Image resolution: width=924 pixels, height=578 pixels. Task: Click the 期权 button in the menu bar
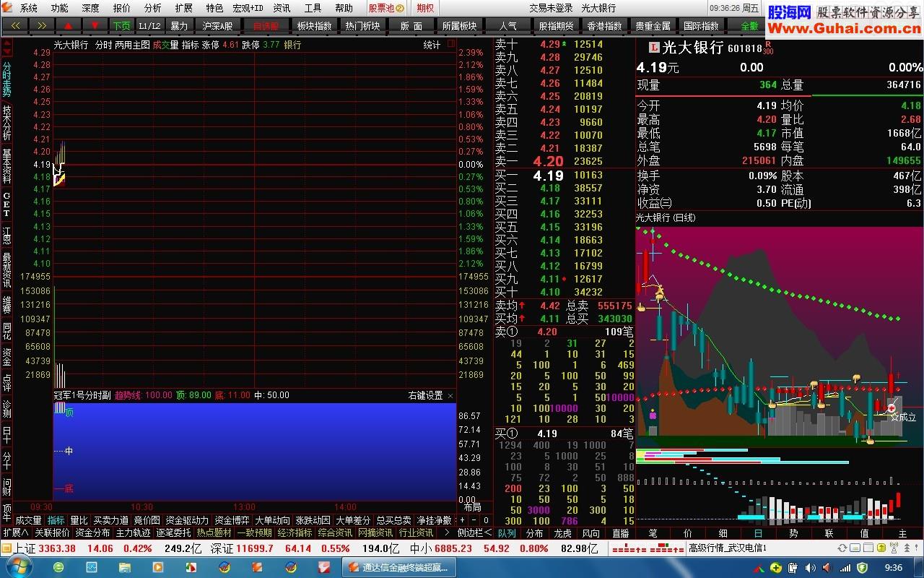coord(426,8)
